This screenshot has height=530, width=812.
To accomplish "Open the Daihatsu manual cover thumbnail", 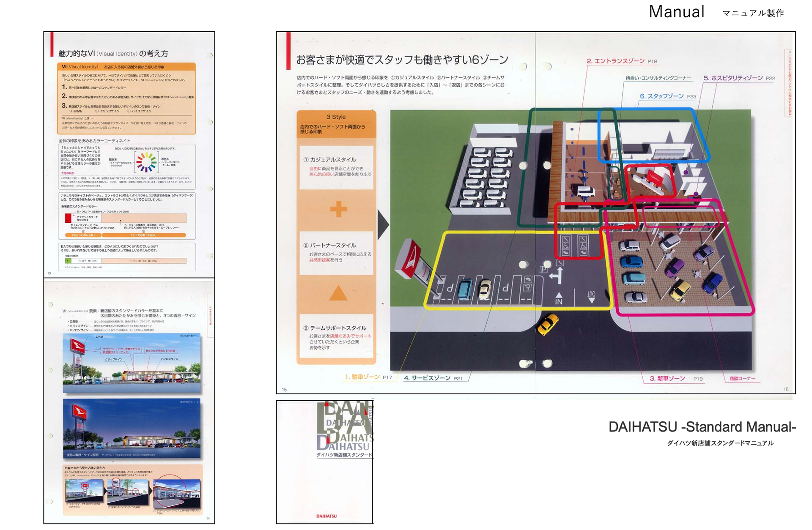I will click(x=324, y=462).
